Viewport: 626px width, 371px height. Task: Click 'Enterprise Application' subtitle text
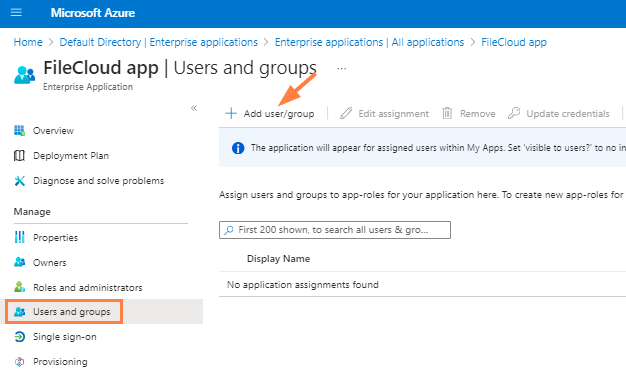(88, 87)
